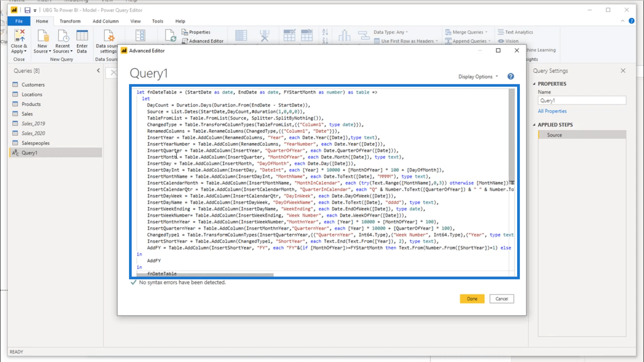Maximize the Advanced Editor dialog
This screenshot has height=362, width=644.
(x=498, y=50)
